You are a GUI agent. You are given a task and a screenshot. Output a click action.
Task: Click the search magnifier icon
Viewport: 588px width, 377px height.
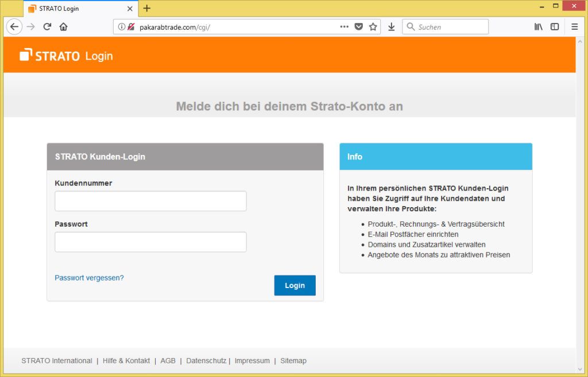click(411, 26)
